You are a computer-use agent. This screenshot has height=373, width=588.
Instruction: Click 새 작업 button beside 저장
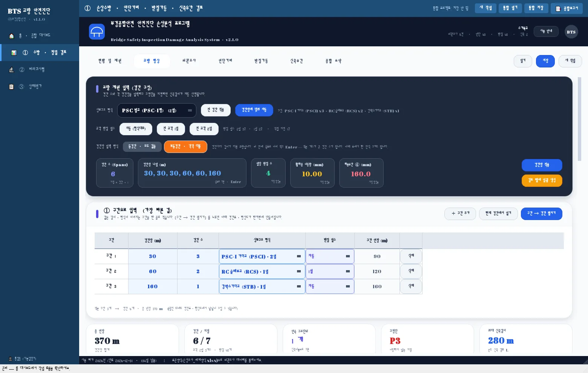[x=570, y=61]
